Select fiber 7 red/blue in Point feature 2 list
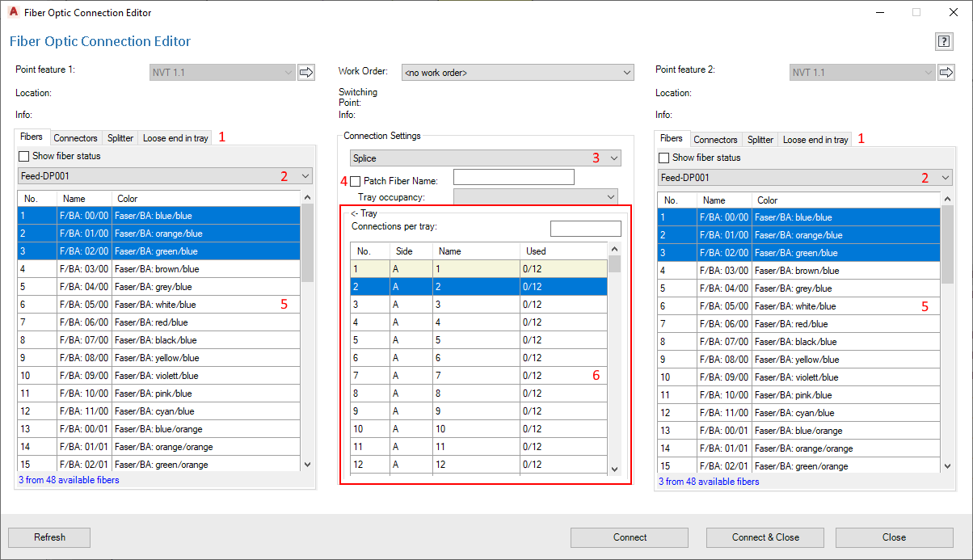This screenshot has width=973, height=560. click(x=799, y=324)
